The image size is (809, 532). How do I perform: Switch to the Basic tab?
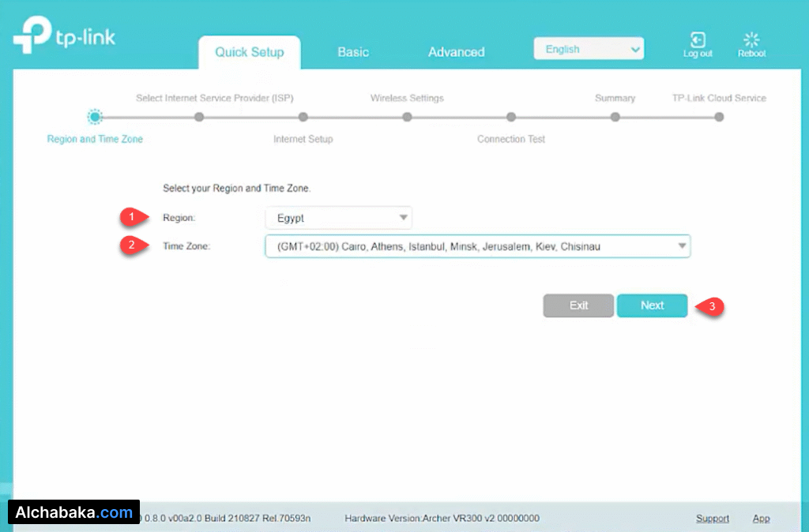tap(353, 52)
